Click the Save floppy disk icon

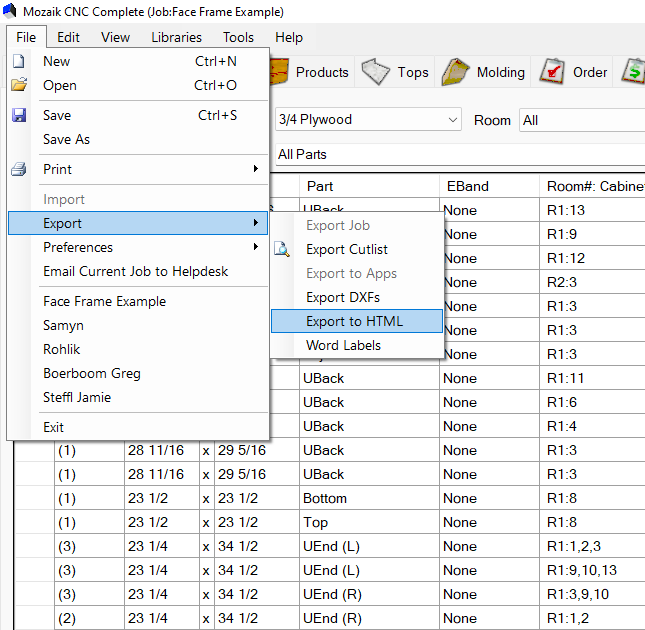(x=18, y=115)
